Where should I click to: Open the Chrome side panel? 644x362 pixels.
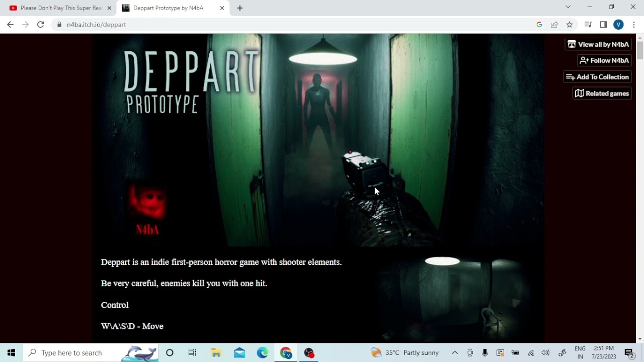(603, 25)
